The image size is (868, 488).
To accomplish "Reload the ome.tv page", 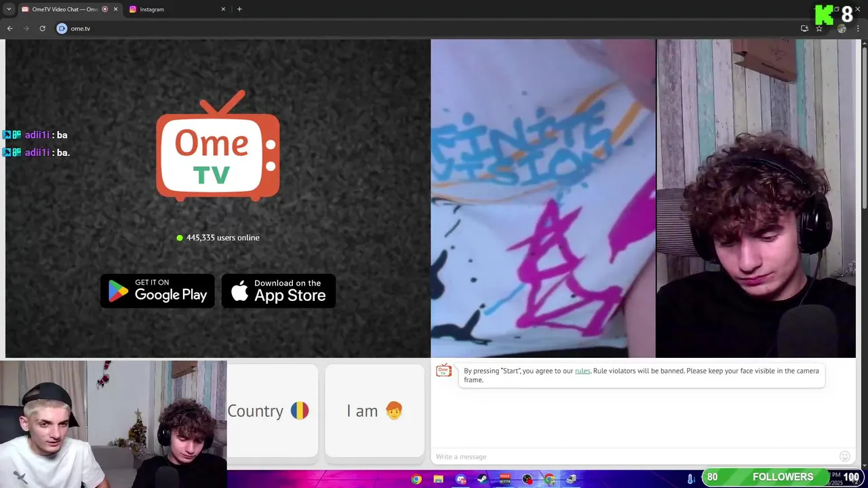I will tap(42, 28).
